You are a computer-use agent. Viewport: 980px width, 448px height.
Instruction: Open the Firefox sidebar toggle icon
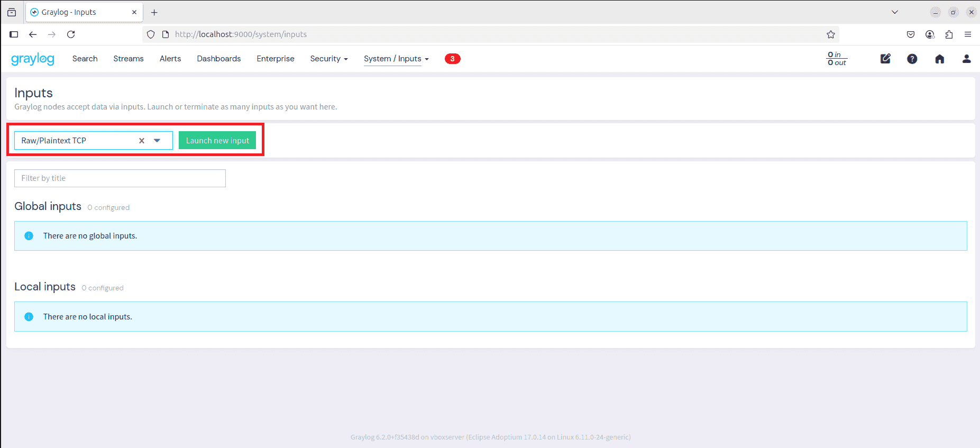click(x=14, y=34)
